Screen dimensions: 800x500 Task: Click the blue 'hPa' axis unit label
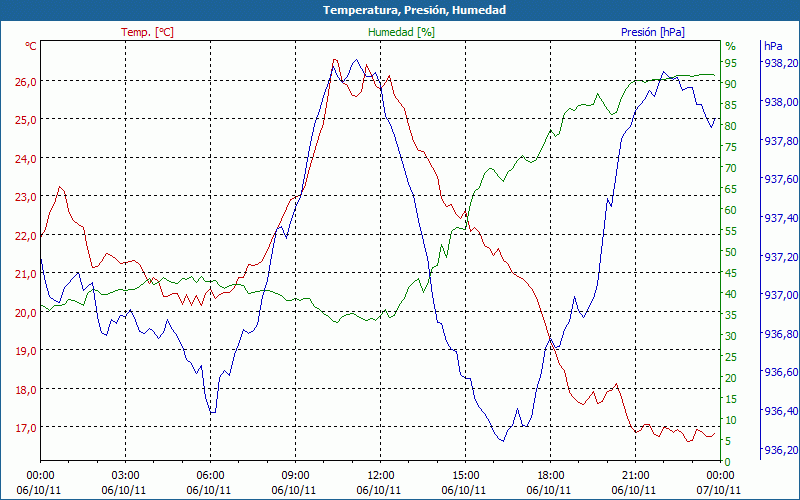click(x=773, y=46)
